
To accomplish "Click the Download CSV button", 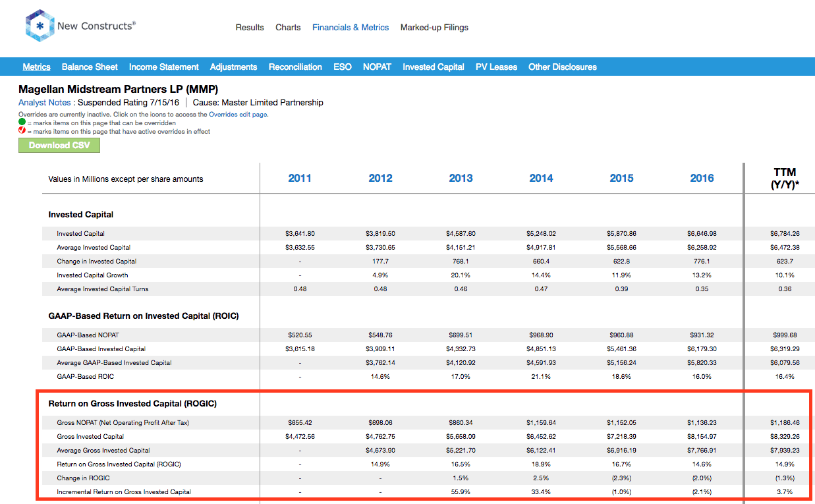I will 59,145.
